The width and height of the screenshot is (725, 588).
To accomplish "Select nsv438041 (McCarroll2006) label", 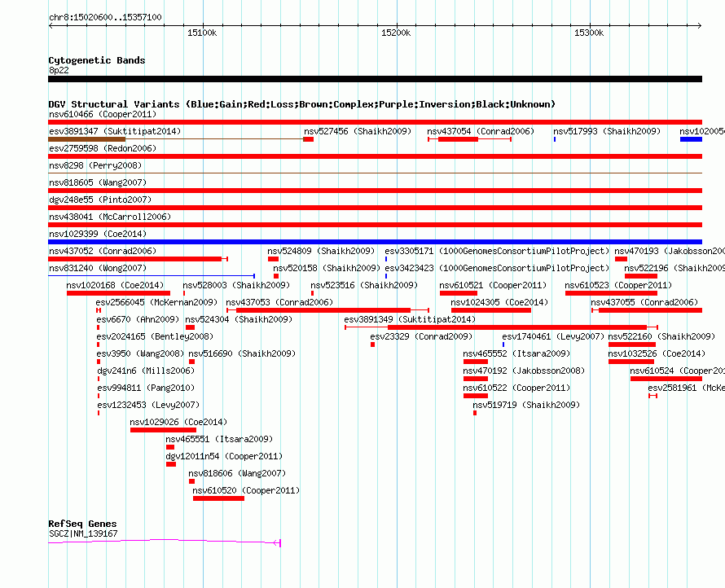I will [110, 217].
